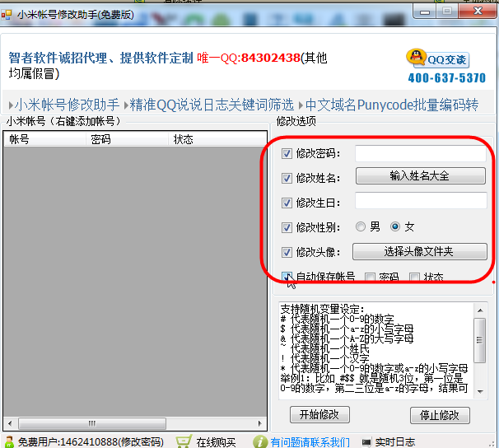
Task: Open the 中文域名Punycode批量编码转 link
Action: (392, 105)
